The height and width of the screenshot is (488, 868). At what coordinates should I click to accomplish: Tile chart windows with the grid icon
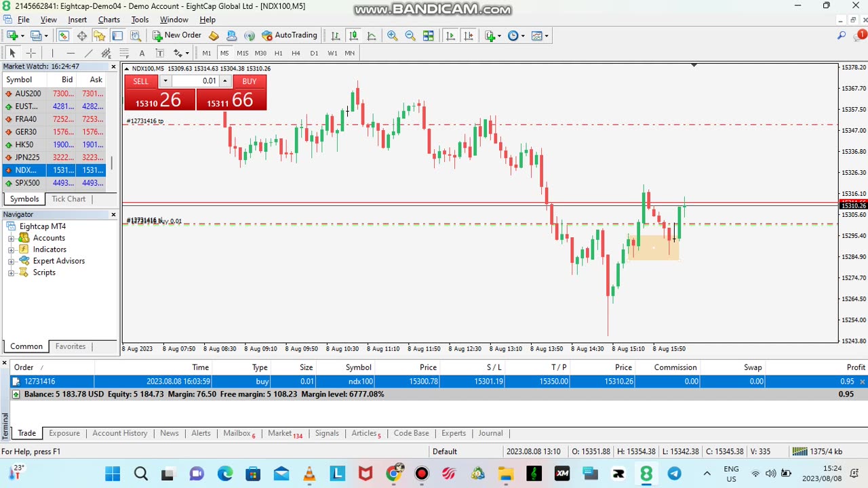click(x=428, y=36)
